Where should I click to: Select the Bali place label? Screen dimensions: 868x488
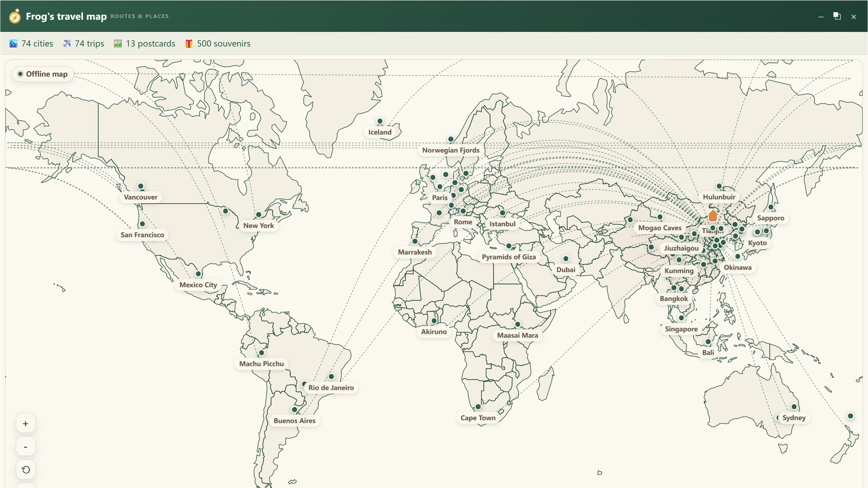coord(708,353)
